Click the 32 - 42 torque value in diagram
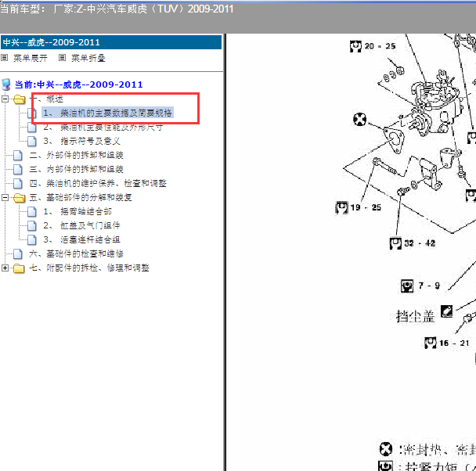The image size is (476, 471). point(420,243)
